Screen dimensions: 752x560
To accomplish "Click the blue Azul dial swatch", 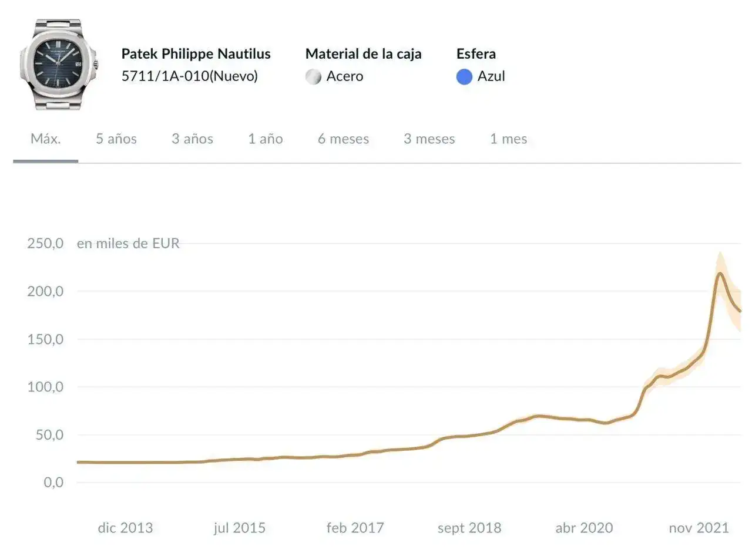I will click(464, 77).
